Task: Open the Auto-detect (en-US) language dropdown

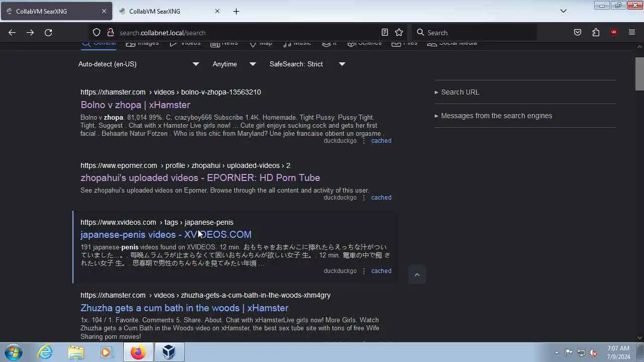Action: tap(139, 64)
